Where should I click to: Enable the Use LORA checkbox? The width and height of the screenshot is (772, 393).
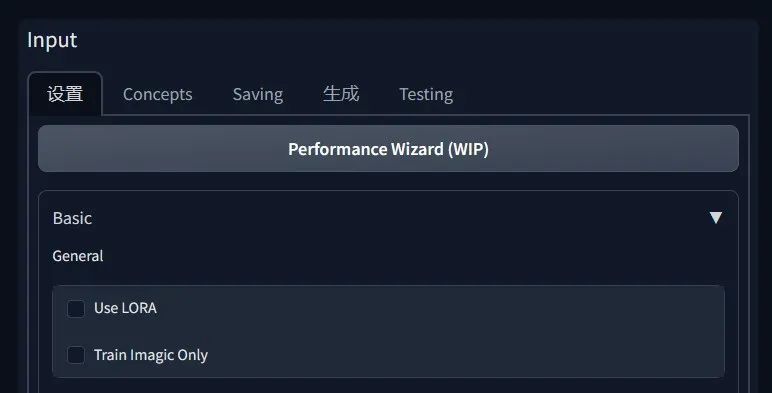point(76,309)
